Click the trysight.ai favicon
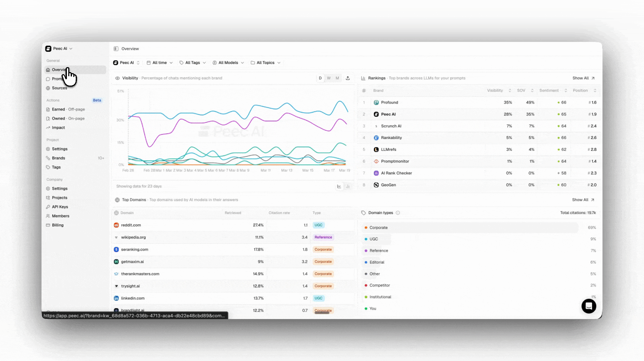 coord(116,286)
